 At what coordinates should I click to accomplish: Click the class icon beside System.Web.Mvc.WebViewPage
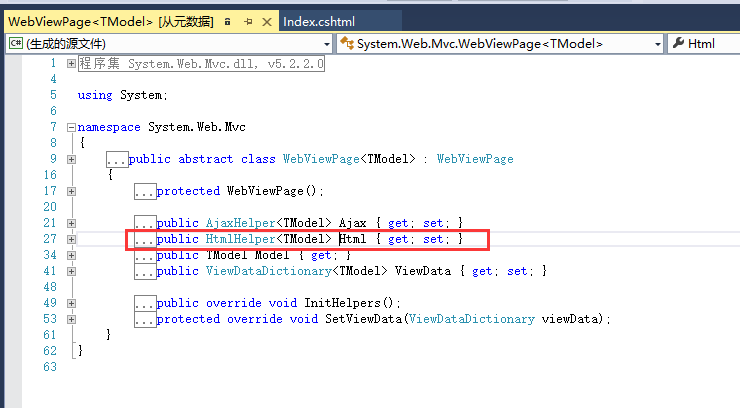click(347, 43)
